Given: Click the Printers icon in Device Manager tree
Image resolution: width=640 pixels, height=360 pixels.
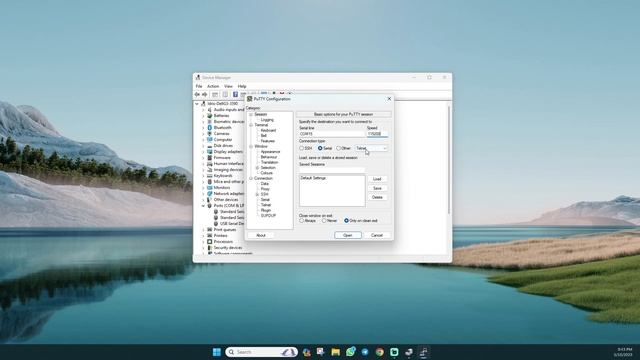Looking at the screenshot, I should (x=209, y=236).
